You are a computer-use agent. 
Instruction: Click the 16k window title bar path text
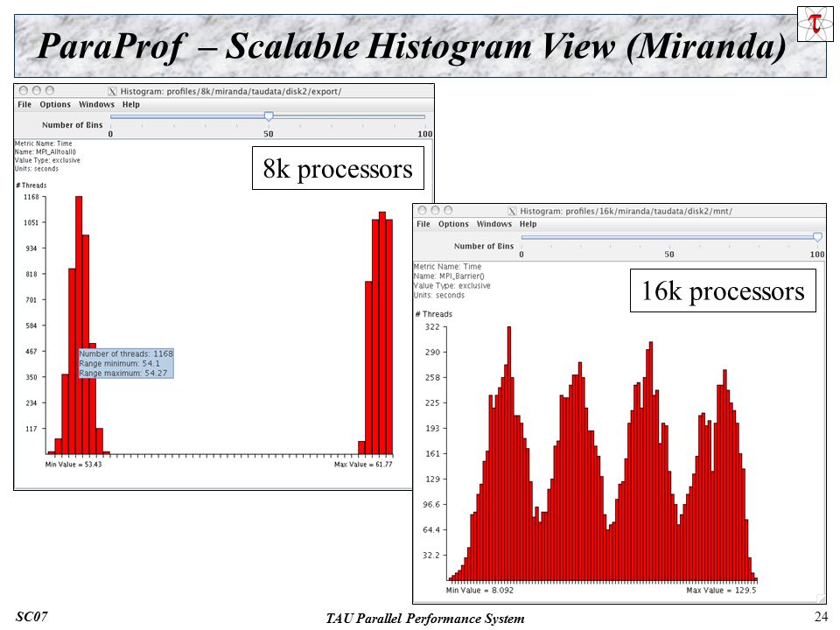pos(626,212)
